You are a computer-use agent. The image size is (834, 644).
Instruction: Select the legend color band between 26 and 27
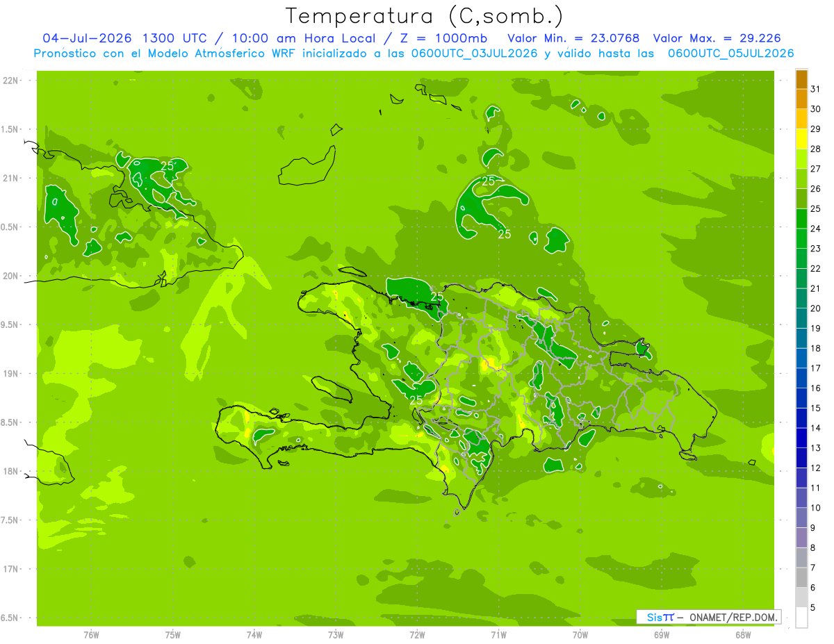coord(801,179)
